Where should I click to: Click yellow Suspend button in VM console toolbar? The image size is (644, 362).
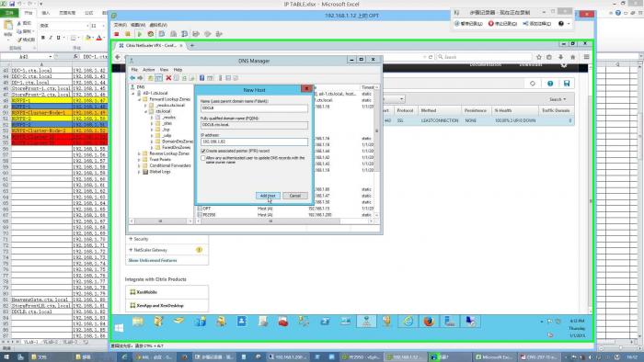coord(128,34)
